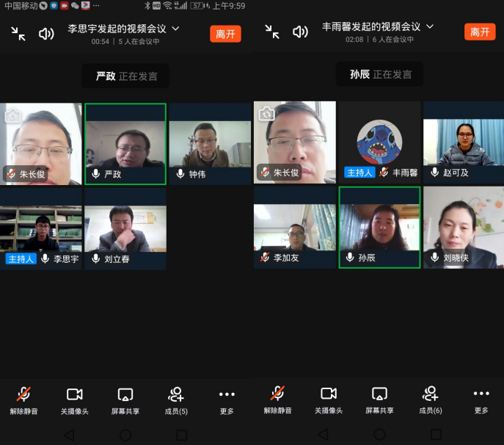This screenshot has height=445, width=504.
Task: Open 成员(6) participant list
Action: coord(430,400)
